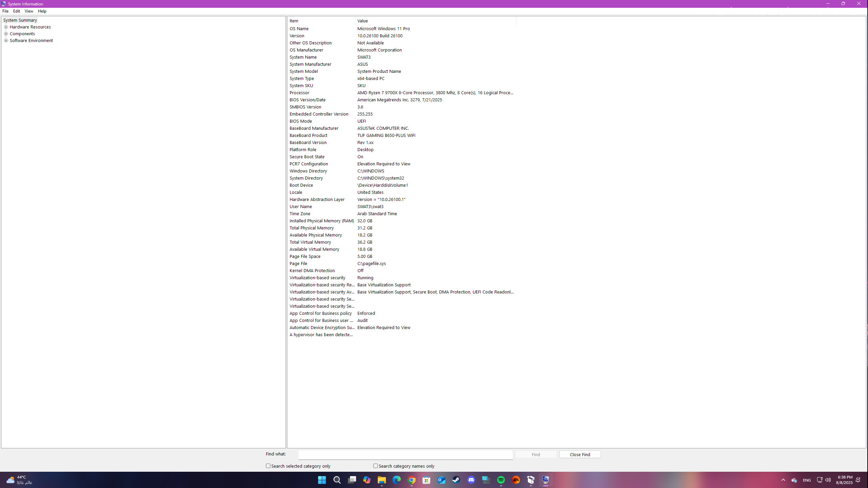Open Task View from the taskbar
The image size is (868, 488).
point(352,480)
